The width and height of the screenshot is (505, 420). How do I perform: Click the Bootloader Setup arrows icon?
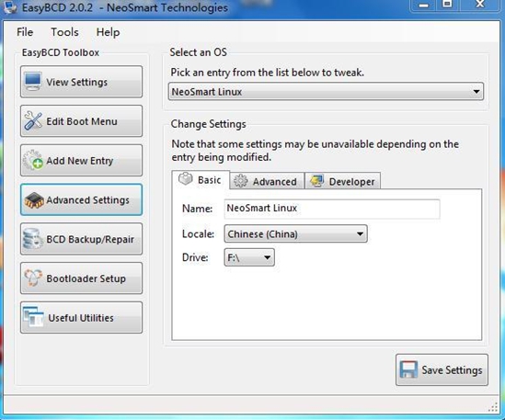(33, 278)
